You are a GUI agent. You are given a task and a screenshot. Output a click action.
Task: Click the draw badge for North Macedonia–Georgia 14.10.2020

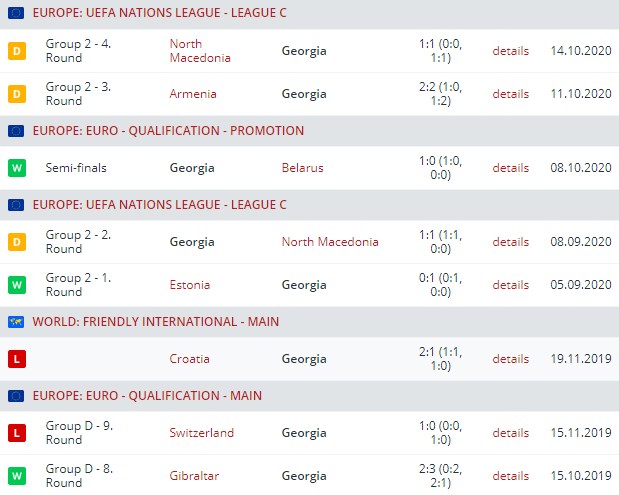click(x=16, y=51)
